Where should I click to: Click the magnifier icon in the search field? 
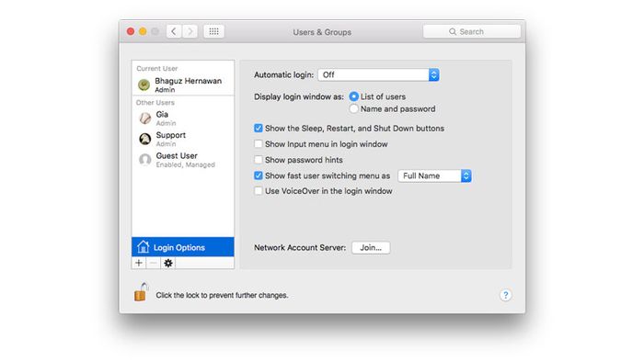coord(453,31)
